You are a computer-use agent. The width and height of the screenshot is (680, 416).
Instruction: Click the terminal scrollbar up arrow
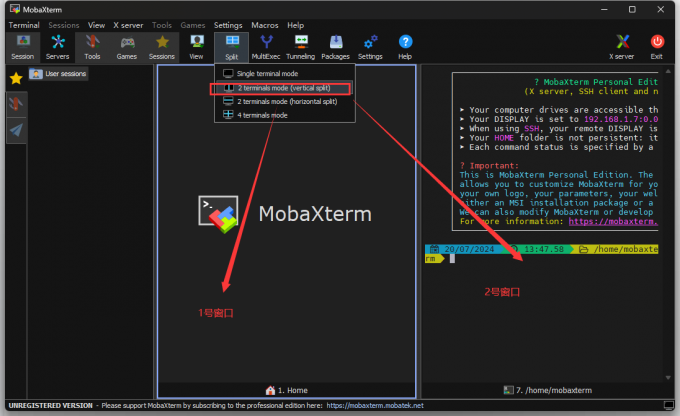tap(668, 71)
